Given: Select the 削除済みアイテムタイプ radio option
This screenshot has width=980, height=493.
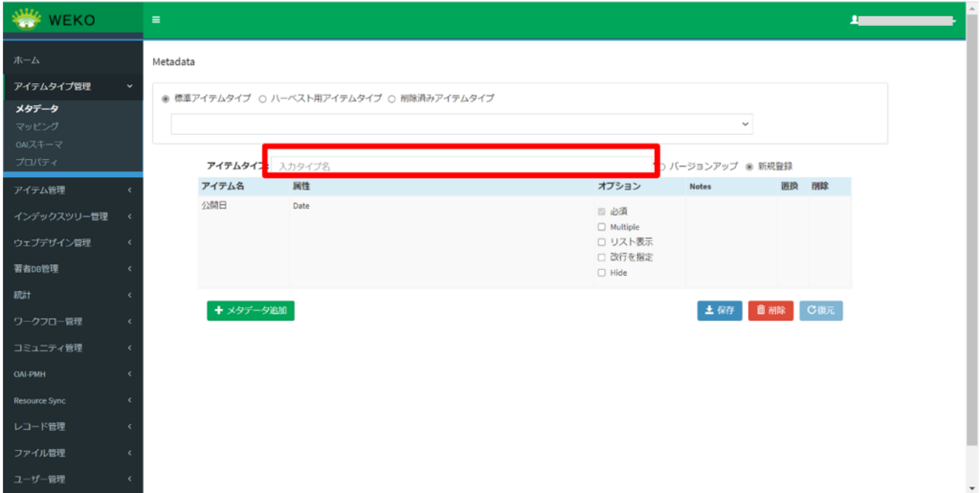Looking at the screenshot, I should (x=391, y=99).
